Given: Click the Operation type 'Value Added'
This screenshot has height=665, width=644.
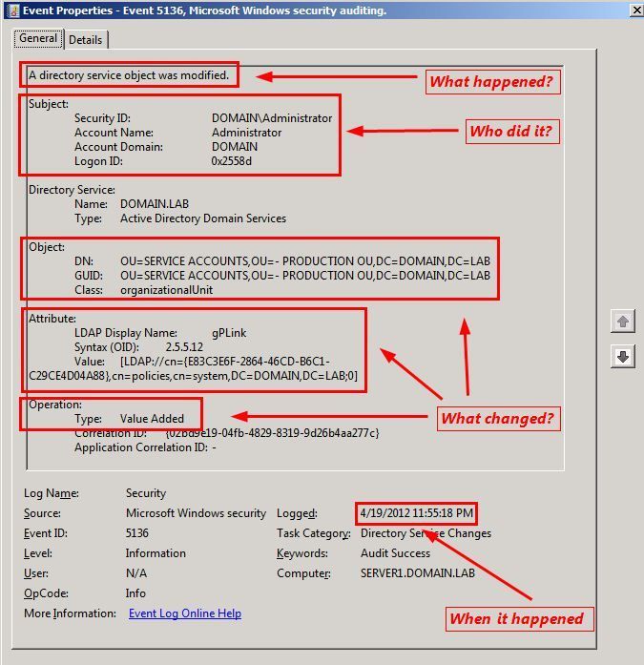Looking at the screenshot, I should (152, 419).
